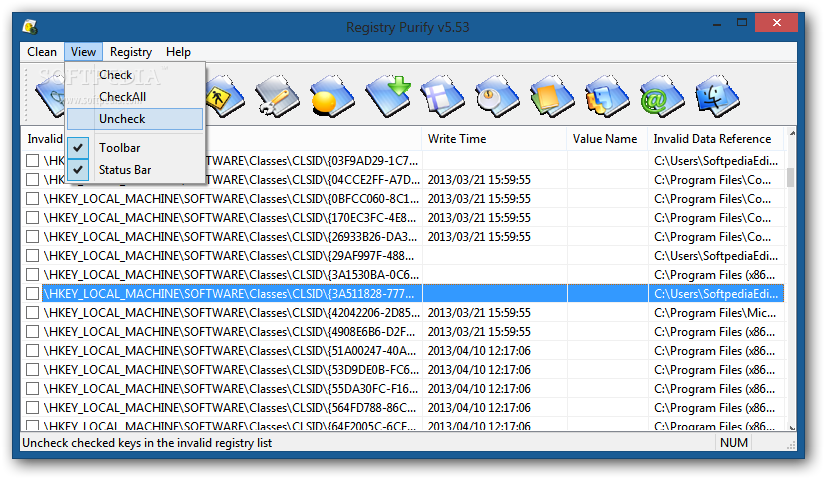
Task: Tick checkbox for CLSID {29AF997F-488 row
Action: coord(33,255)
